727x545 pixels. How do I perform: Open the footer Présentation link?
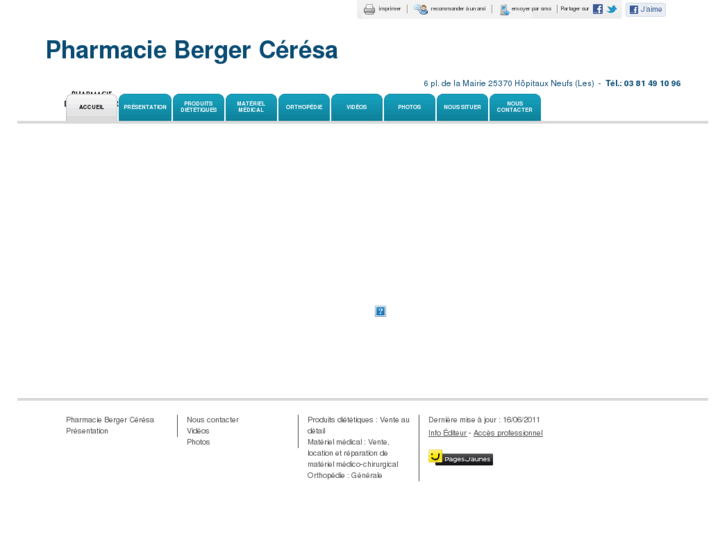(87, 431)
